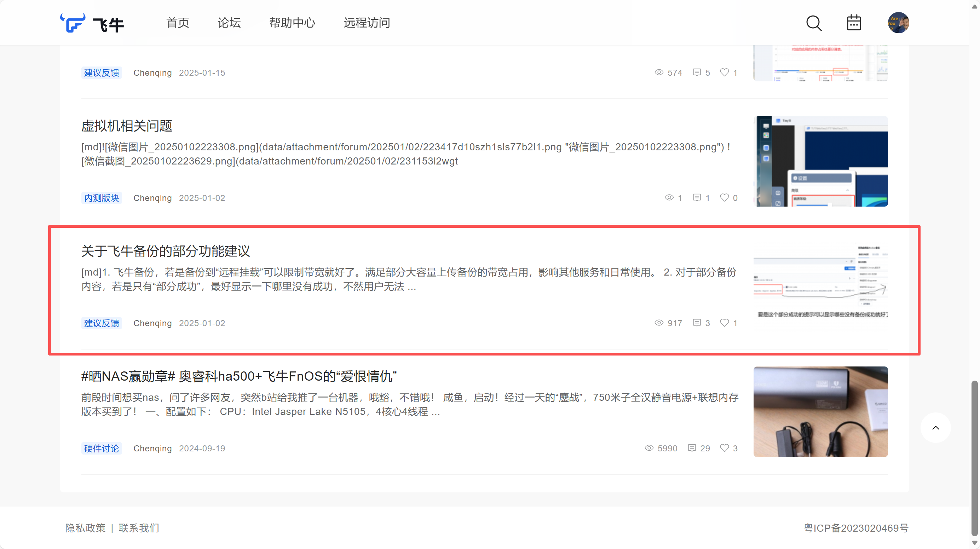
Task: Click the scroll-to-top arrow button
Action: (x=935, y=428)
